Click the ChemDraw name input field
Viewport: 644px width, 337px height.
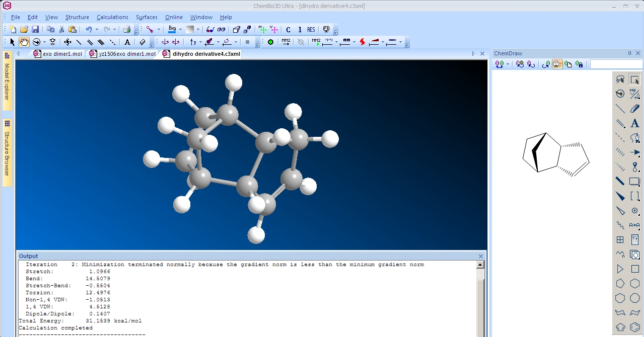point(616,64)
